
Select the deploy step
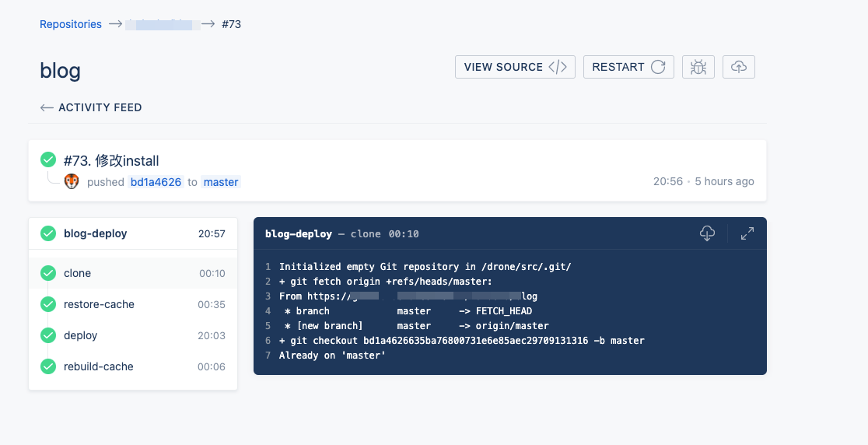click(x=133, y=335)
